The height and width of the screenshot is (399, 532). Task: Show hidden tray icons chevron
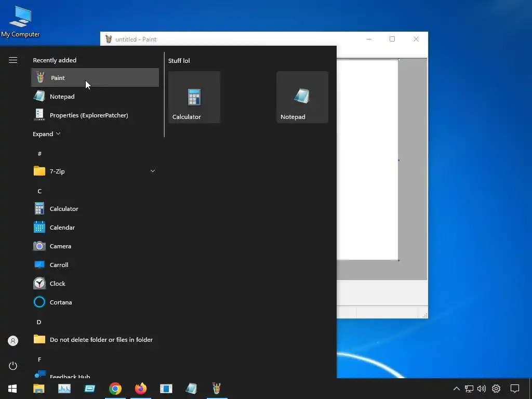coord(456,389)
